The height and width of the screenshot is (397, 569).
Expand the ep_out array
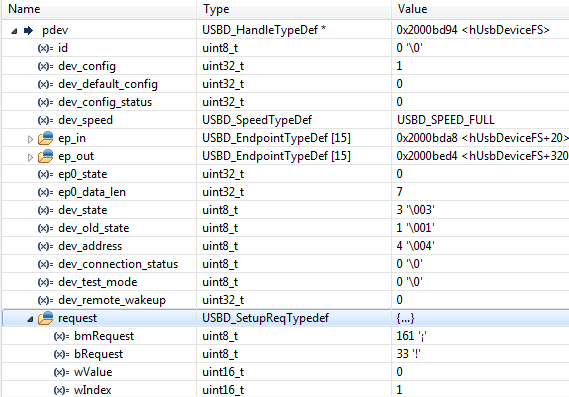30,157
